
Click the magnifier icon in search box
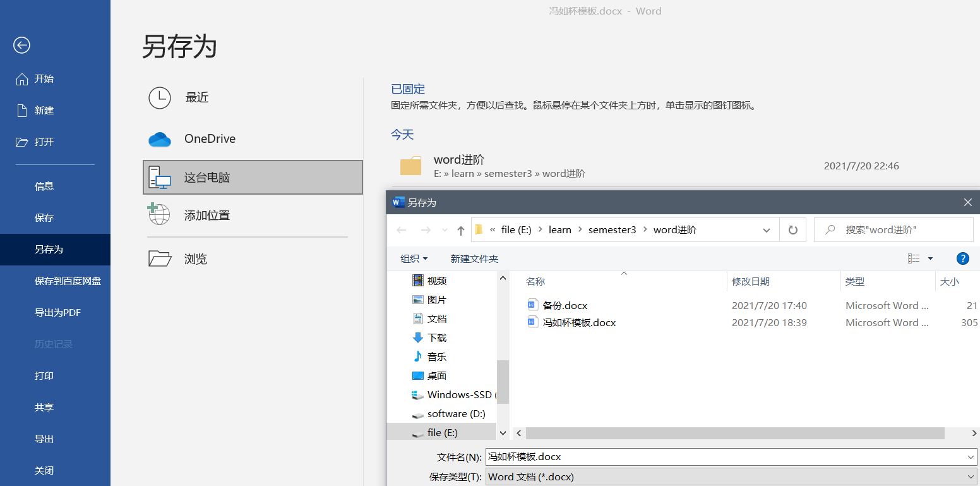pos(831,230)
